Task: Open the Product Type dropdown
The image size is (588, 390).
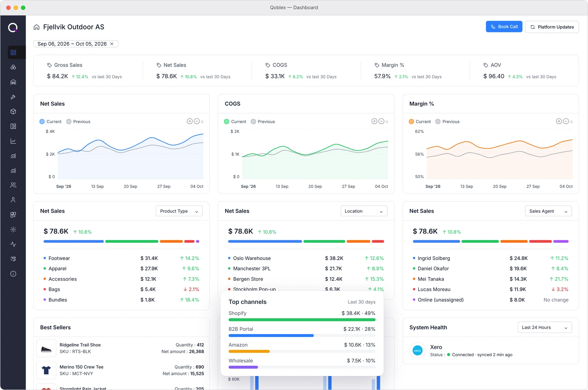Action: click(x=179, y=211)
